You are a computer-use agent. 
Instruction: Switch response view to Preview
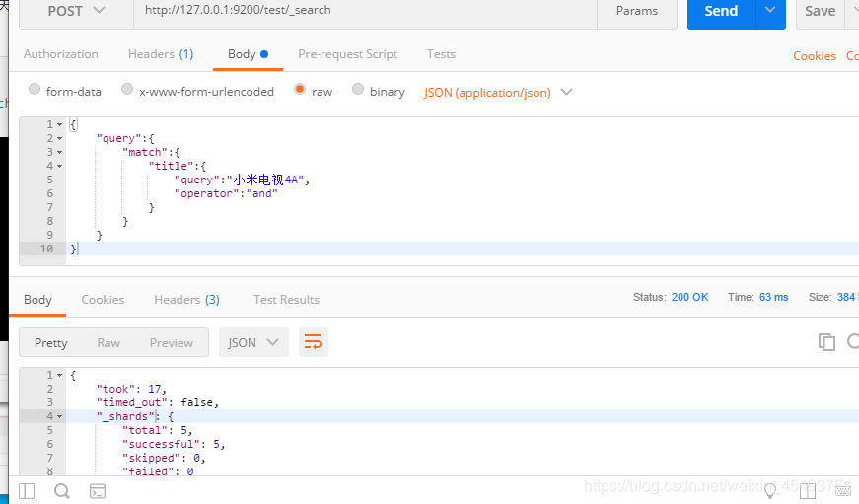172,343
